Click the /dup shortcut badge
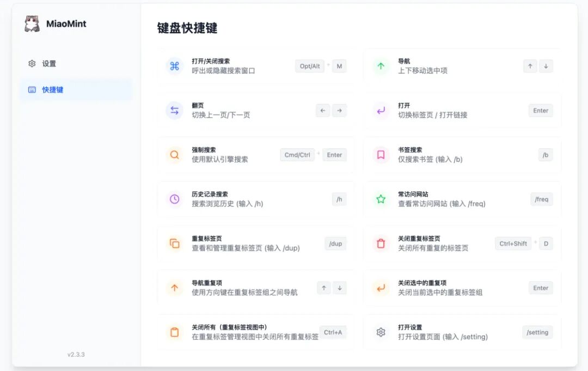This screenshot has width=588, height=371. [x=335, y=244]
